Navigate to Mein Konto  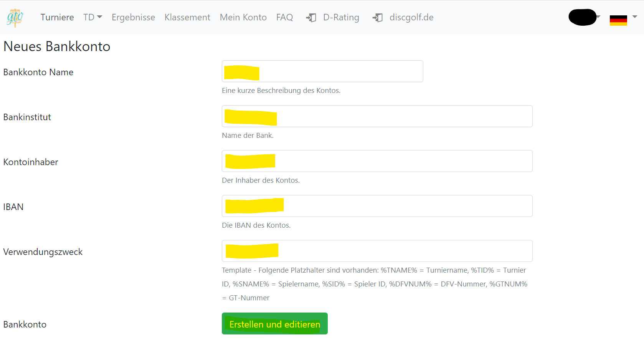[243, 17]
